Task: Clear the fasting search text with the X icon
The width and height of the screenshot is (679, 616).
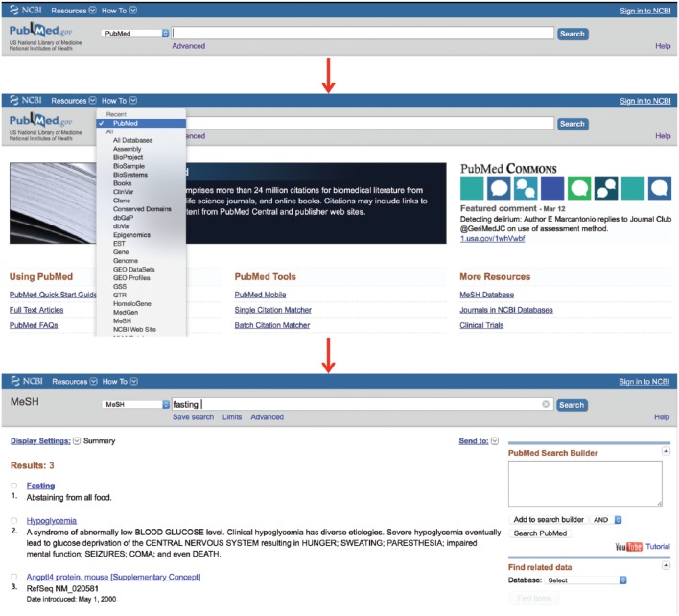Action: point(546,404)
